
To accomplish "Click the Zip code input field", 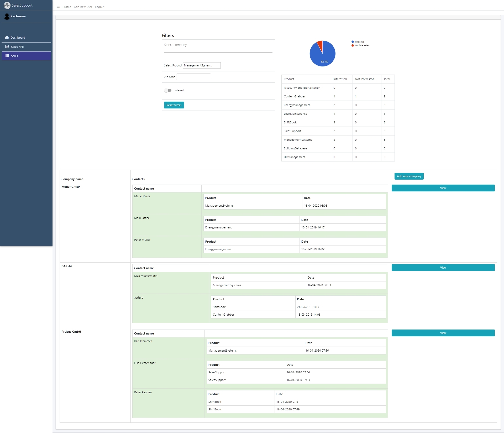I will 193,77.
